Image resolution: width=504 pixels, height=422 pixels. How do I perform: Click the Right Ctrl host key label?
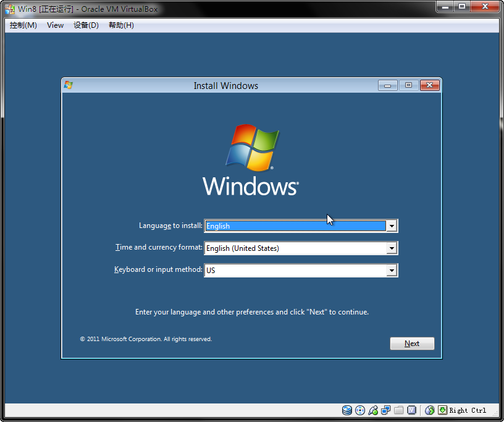[468, 410]
